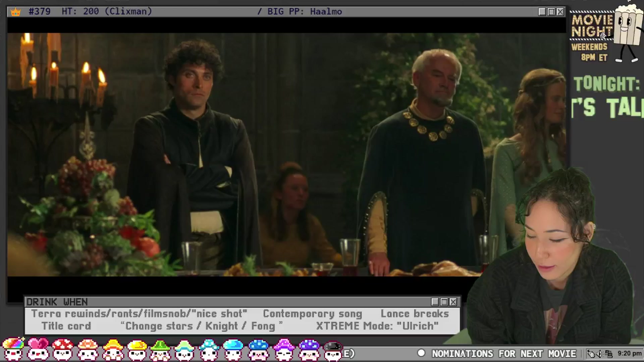The width and height of the screenshot is (644, 362).
Task: Open the mouse icon in system tray
Action: pyautogui.click(x=592, y=354)
